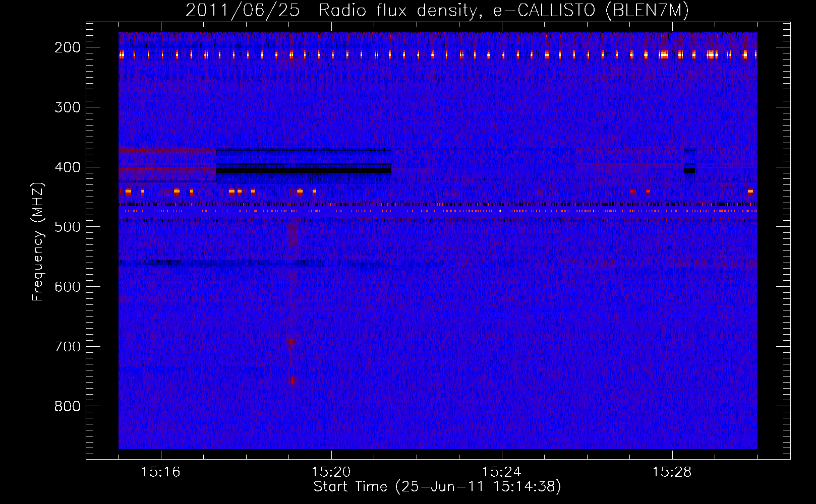Image resolution: width=816 pixels, height=504 pixels.
Task: Click the red spot near 700 MHz in spectrogram
Action: pos(291,341)
